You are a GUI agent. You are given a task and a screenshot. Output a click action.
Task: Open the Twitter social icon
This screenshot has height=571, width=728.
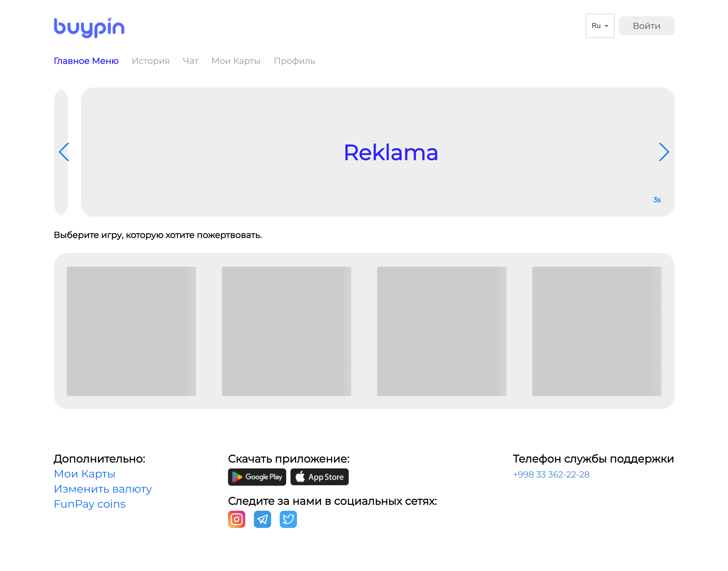click(x=288, y=519)
